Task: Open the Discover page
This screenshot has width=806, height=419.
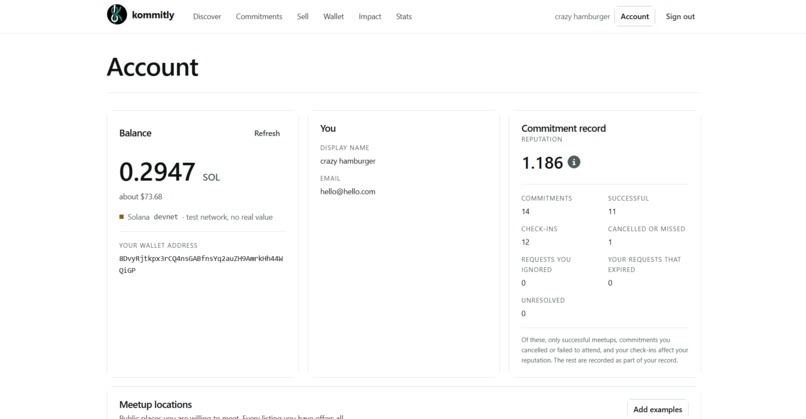Action: click(207, 16)
